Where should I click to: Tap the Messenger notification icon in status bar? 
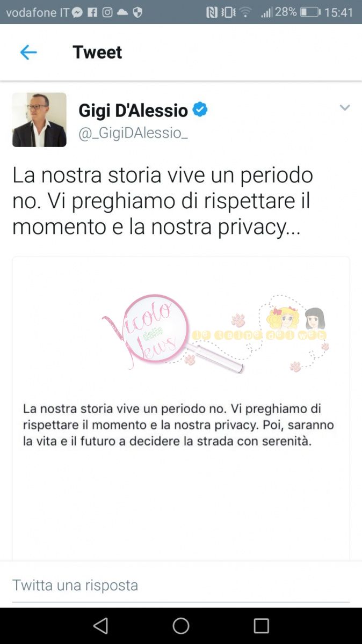pos(77,12)
